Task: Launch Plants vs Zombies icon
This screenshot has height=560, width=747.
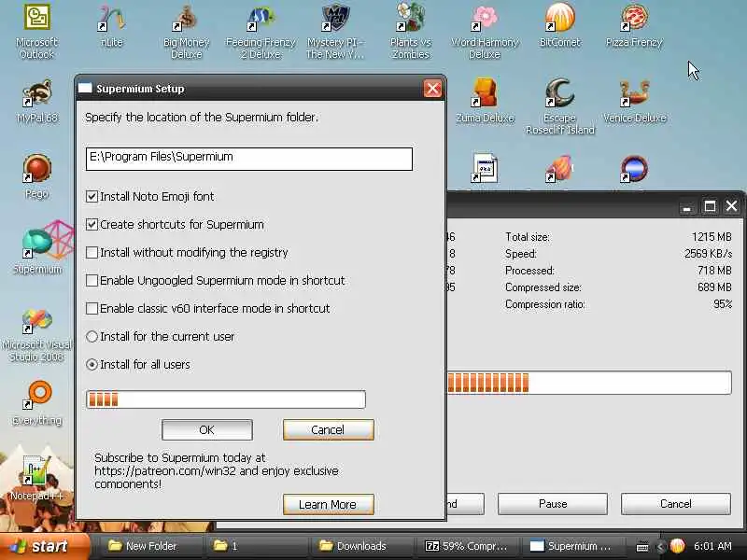Action: (x=410, y=31)
